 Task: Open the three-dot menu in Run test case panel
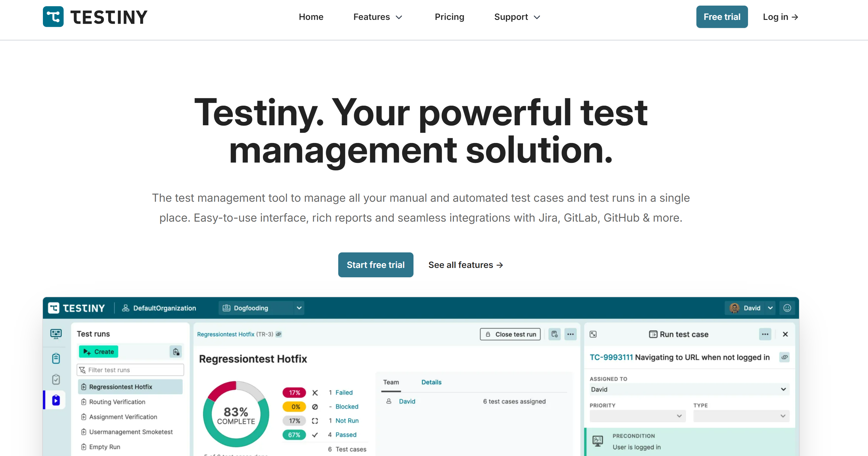[x=765, y=334]
